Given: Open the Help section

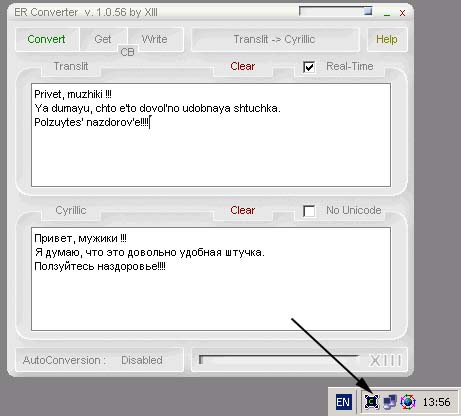Looking at the screenshot, I should click(x=387, y=39).
